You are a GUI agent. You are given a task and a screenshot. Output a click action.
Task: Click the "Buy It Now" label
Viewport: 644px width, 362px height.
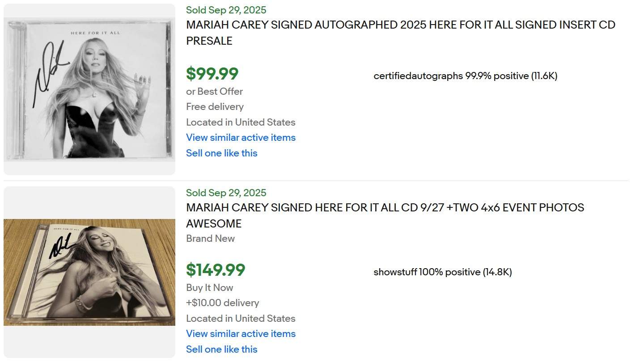tap(209, 288)
